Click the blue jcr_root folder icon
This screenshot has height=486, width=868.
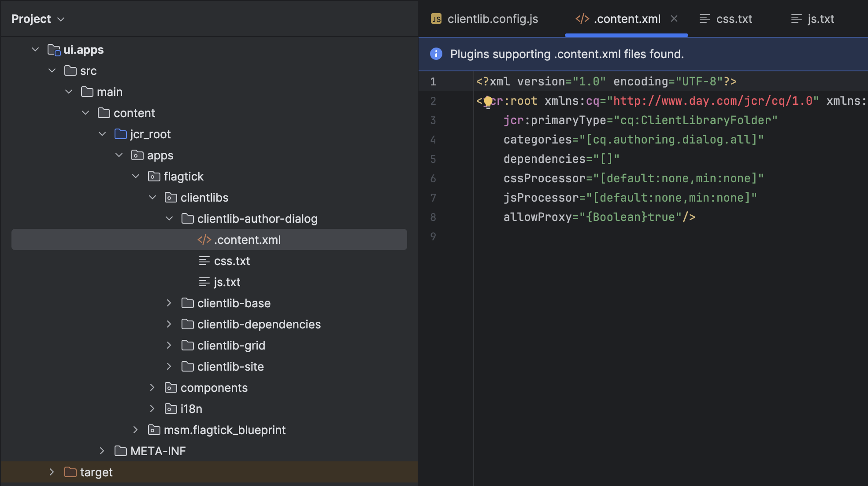[x=120, y=134]
